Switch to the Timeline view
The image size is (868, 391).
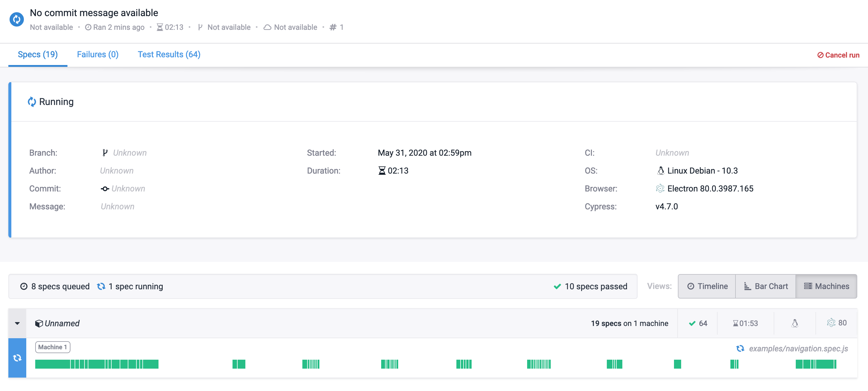coord(707,286)
